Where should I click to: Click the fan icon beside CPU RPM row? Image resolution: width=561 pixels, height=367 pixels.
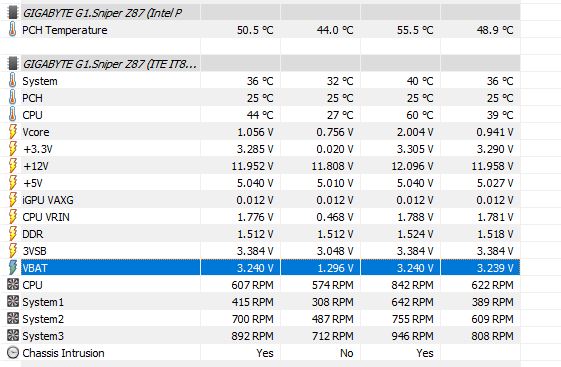pos(13,285)
